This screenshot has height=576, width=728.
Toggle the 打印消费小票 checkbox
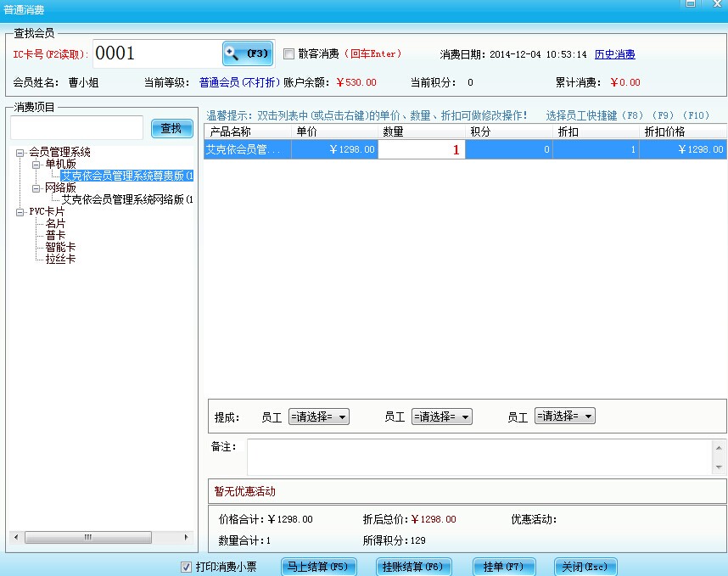pos(186,567)
